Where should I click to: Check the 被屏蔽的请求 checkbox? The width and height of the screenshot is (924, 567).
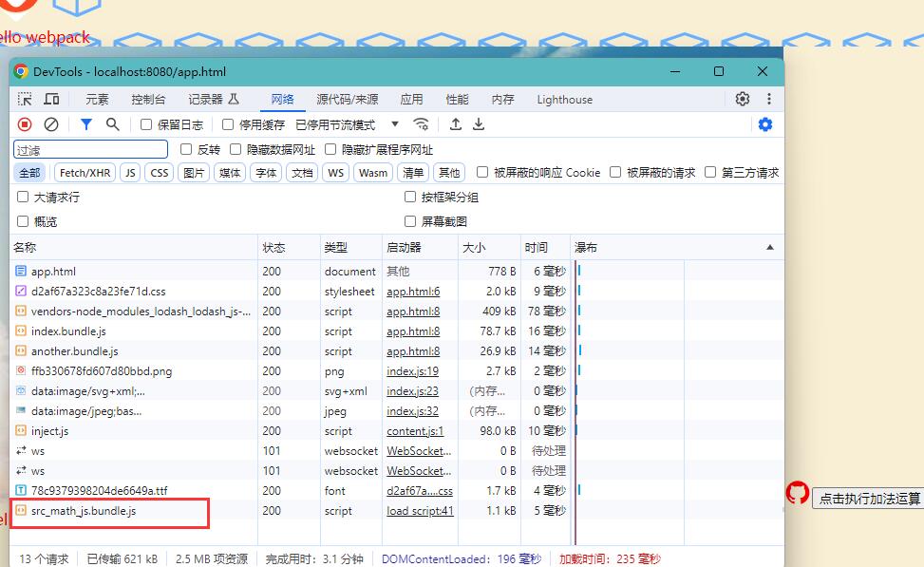(x=615, y=172)
